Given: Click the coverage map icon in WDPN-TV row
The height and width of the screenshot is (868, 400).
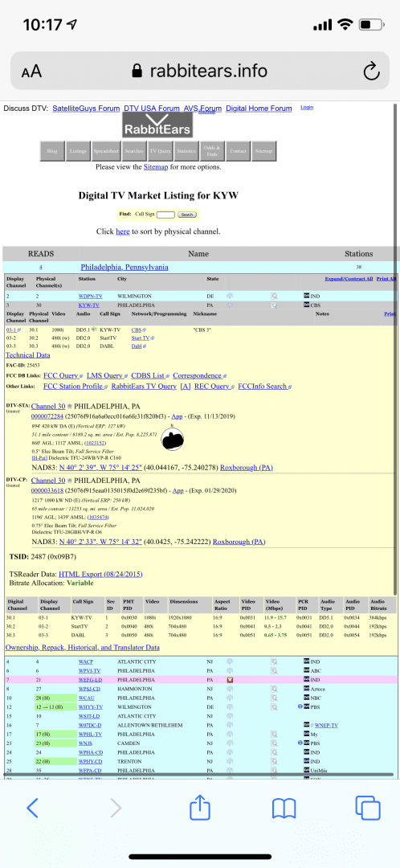Looking at the screenshot, I should coord(231,296).
